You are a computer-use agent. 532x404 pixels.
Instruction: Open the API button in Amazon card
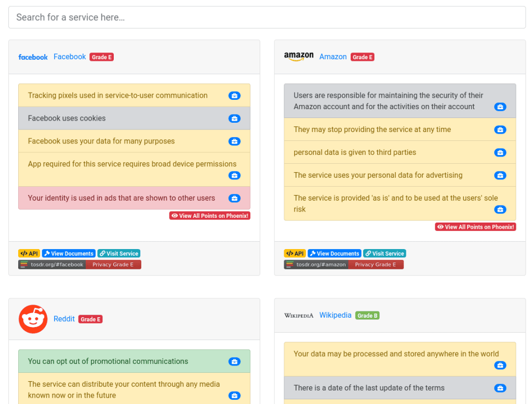pos(295,253)
